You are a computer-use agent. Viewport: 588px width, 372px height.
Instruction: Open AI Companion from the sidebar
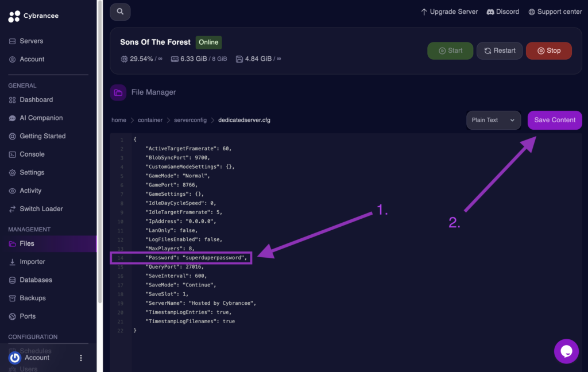(x=41, y=118)
